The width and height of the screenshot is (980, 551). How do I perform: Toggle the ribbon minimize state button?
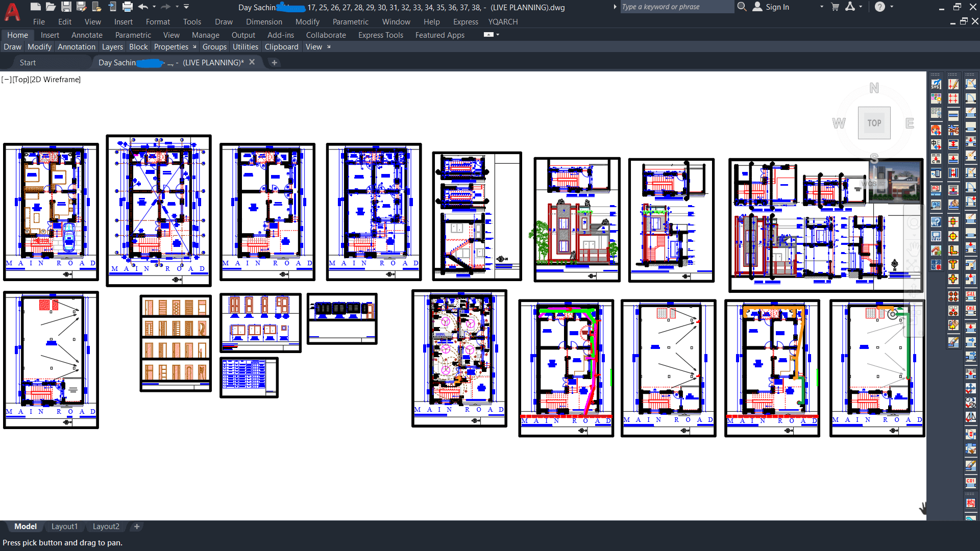[x=488, y=35]
